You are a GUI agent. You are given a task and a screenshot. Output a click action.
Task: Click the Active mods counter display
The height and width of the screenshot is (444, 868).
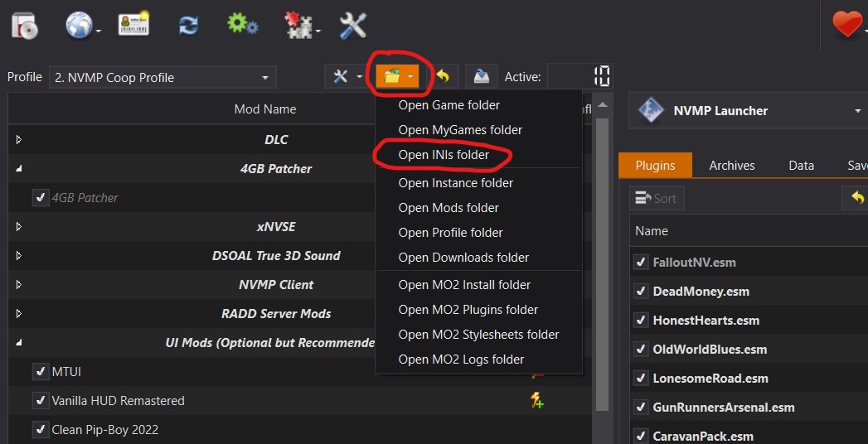pos(579,76)
